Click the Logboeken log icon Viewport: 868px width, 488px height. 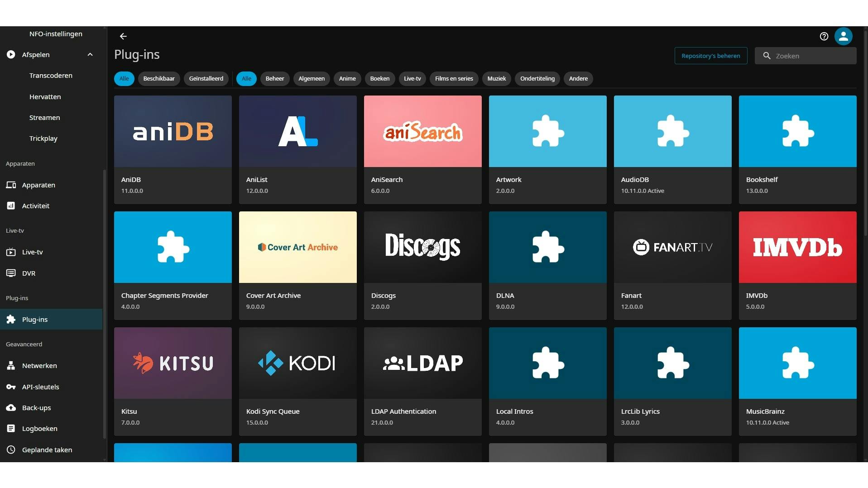[11, 428]
